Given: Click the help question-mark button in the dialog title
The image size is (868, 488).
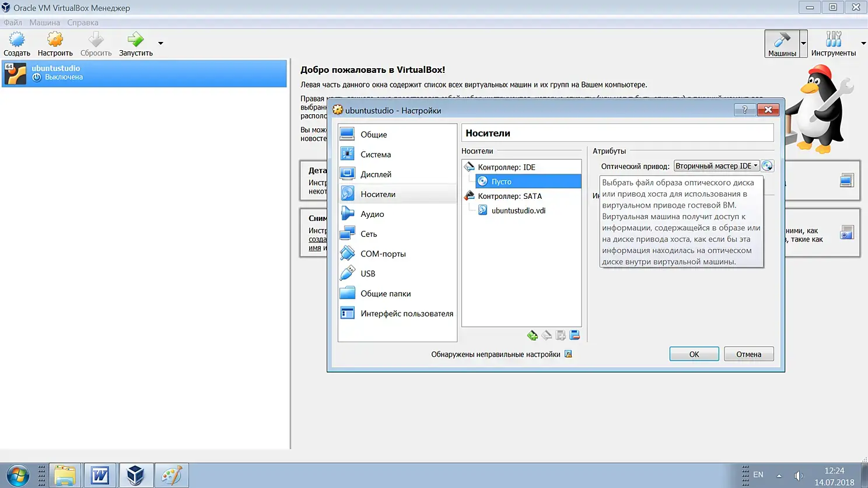Looking at the screenshot, I should 745,110.
